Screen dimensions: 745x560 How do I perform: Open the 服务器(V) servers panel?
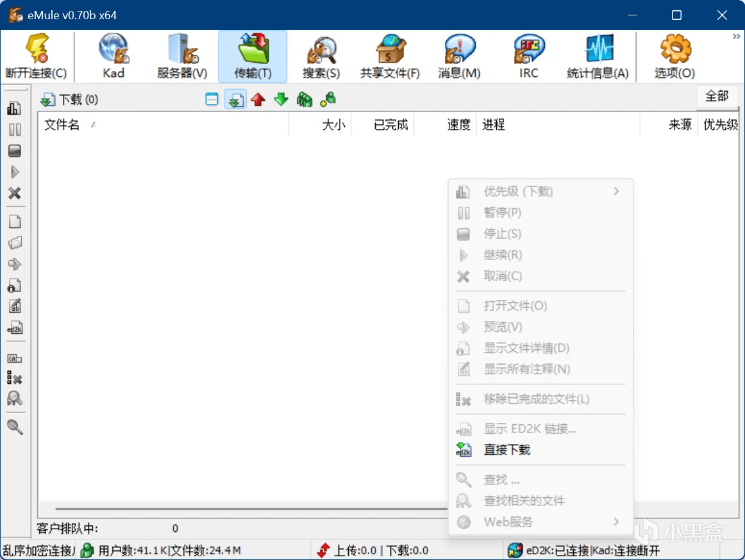[183, 56]
